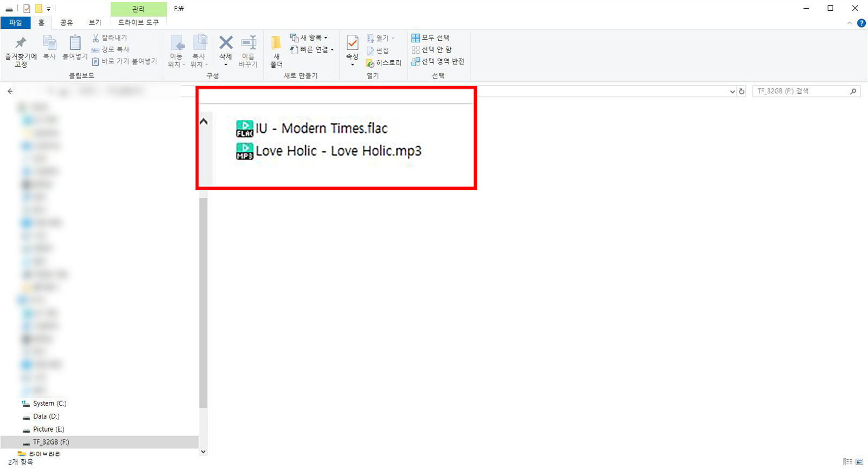The image size is (868, 469).
Task: Open the 드라이브 도구 tab
Action: point(139,22)
